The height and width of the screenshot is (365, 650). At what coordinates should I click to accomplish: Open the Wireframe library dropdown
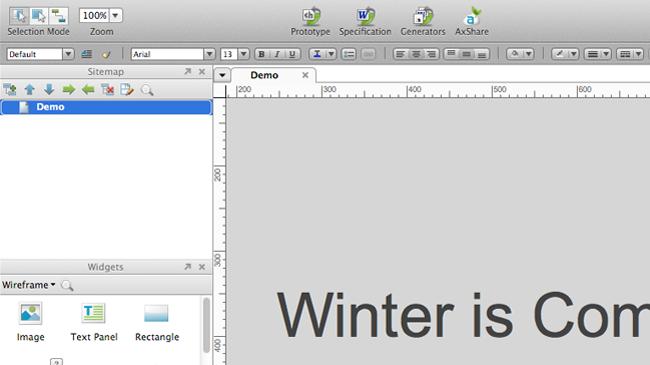tap(29, 285)
